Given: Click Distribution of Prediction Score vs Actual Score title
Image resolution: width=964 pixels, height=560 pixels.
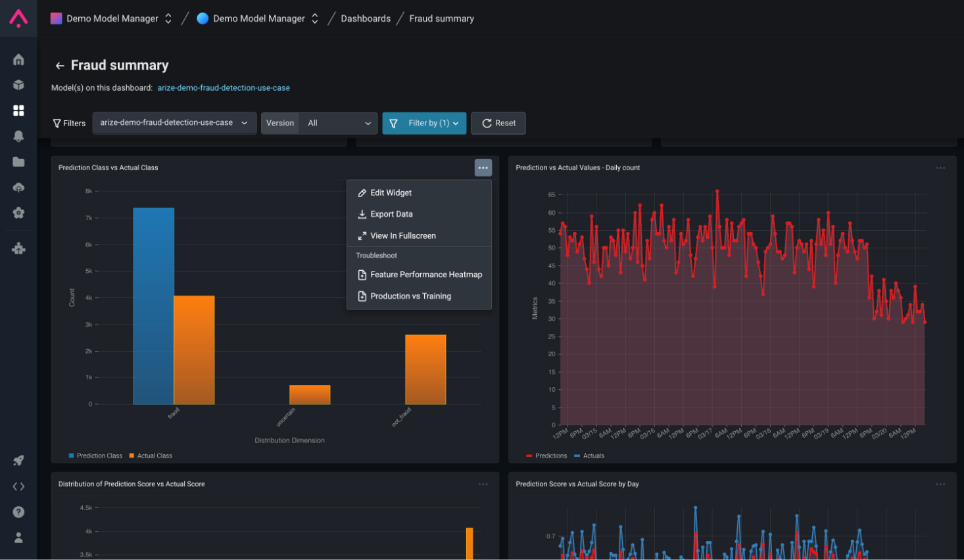Looking at the screenshot, I should click(x=132, y=484).
